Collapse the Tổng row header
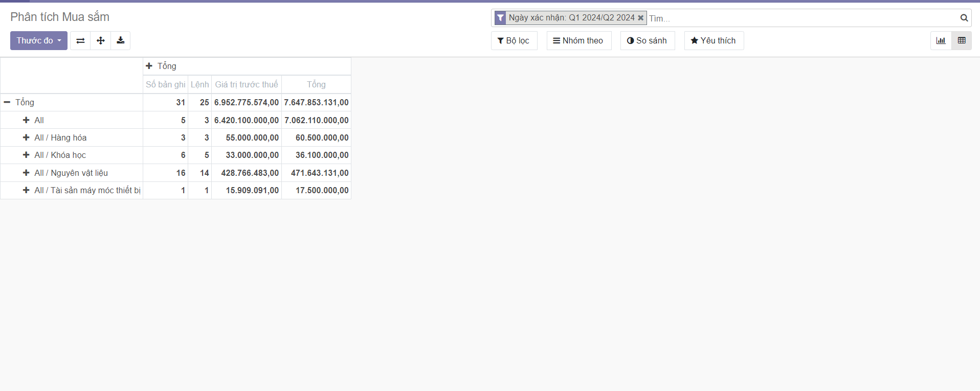The width and height of the screenshot is (980, 391). tap(19, 102)
